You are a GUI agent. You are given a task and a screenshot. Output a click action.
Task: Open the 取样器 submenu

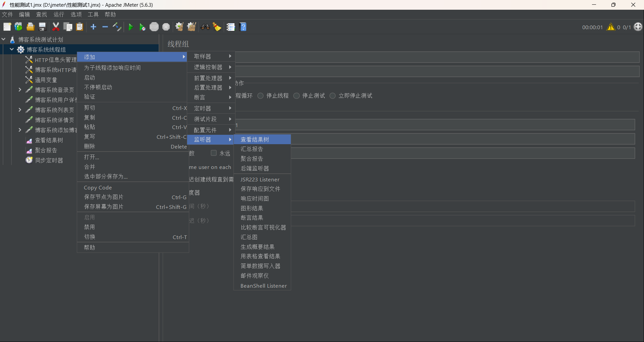(x=211, y=56)
